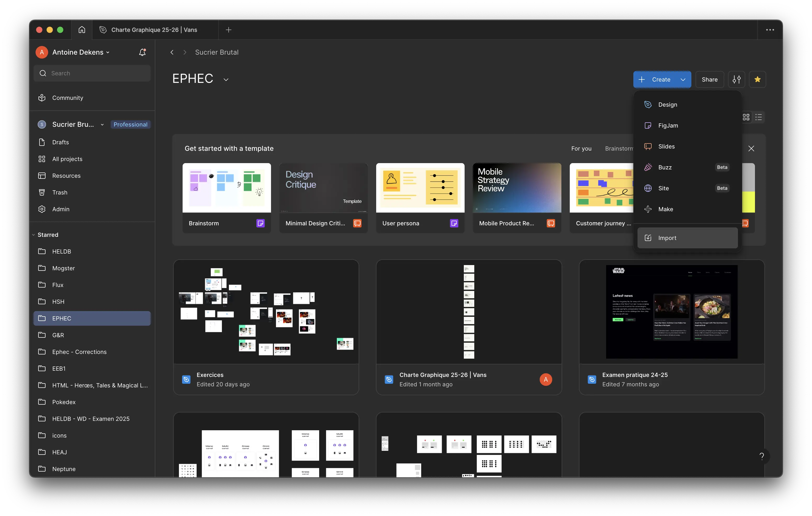Choose FigJam from the Create menu

point(668,125)
